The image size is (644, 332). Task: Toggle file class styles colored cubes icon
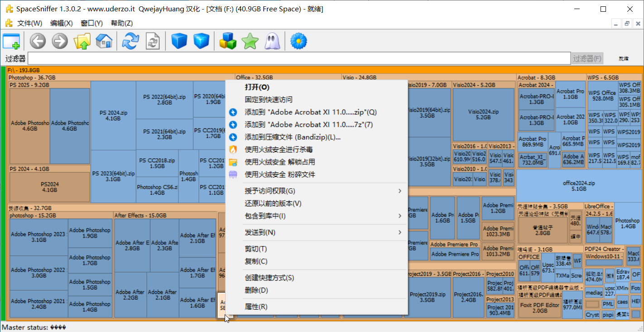click(x=228, y=41)
